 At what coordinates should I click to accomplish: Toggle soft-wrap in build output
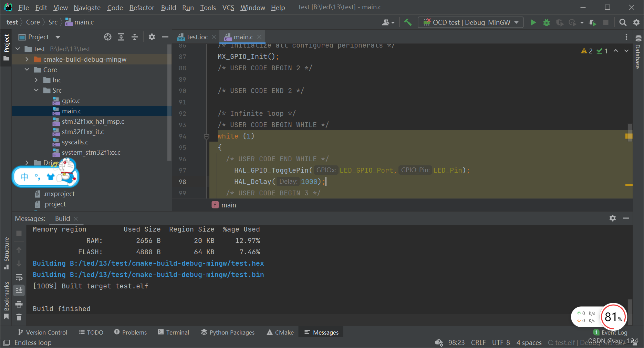[x=19, y=277]
